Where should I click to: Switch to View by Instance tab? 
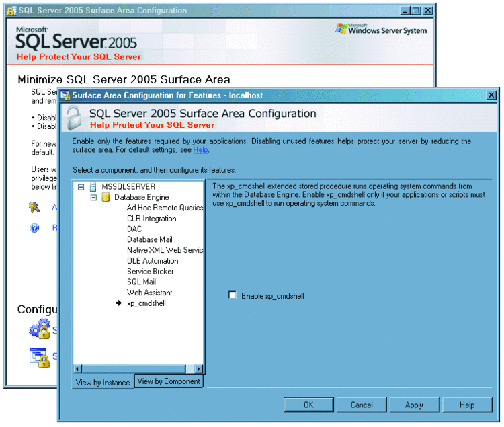point(103,383)
